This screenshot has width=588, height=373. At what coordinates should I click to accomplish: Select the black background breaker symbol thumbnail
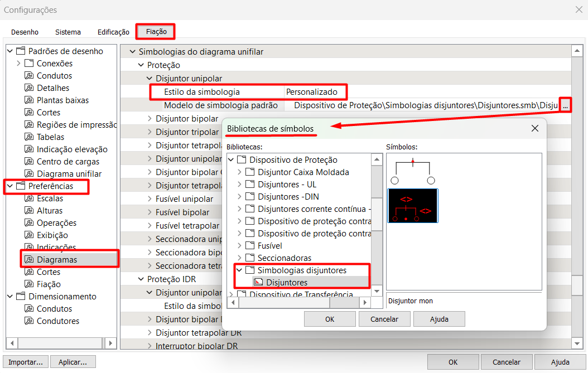[412, 206]
